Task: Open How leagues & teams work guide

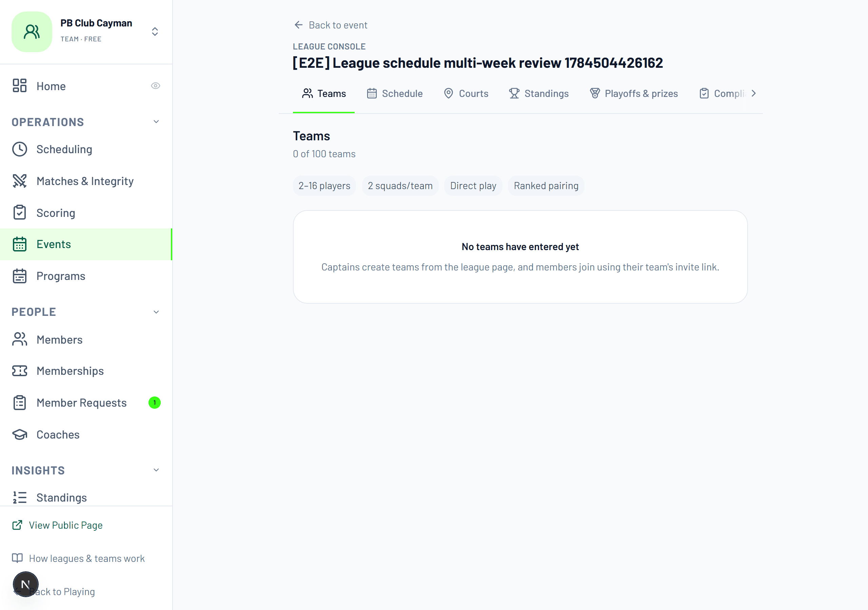Action: (78, 558)
